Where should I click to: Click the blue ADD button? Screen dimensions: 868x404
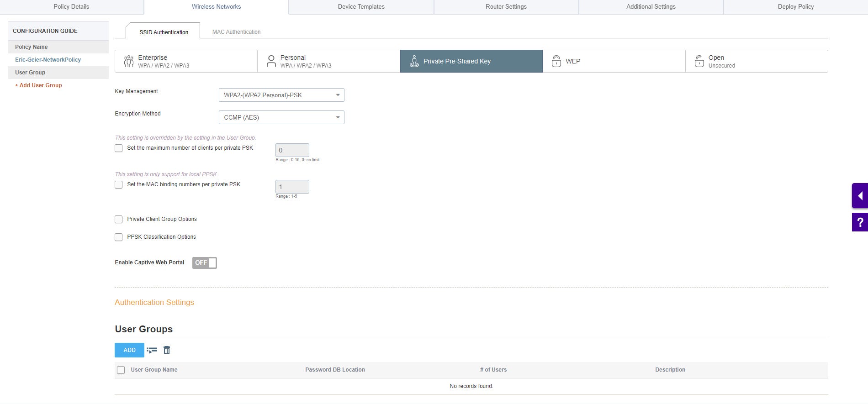[x=129, y=350]
